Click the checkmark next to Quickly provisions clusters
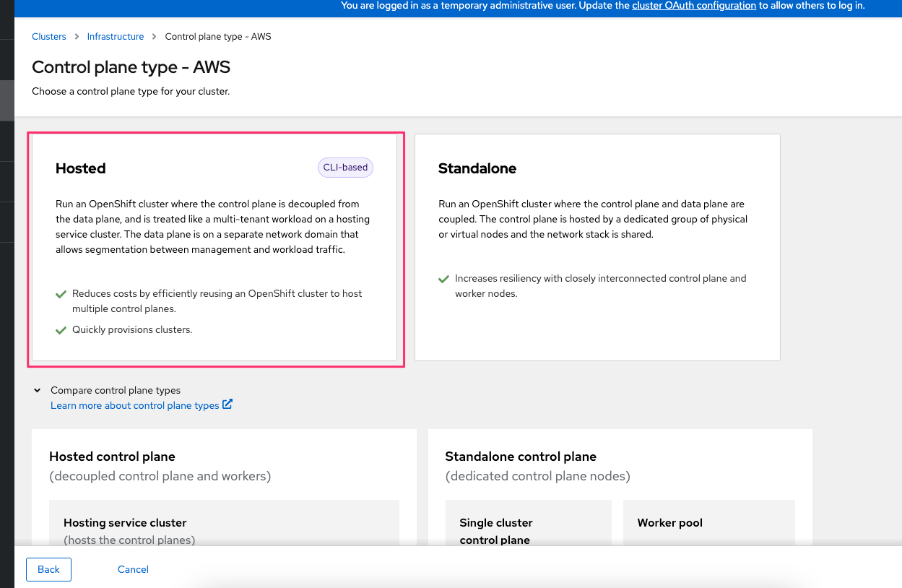The width and height of the screenshot is (902, 588). (x=61, y=330)
